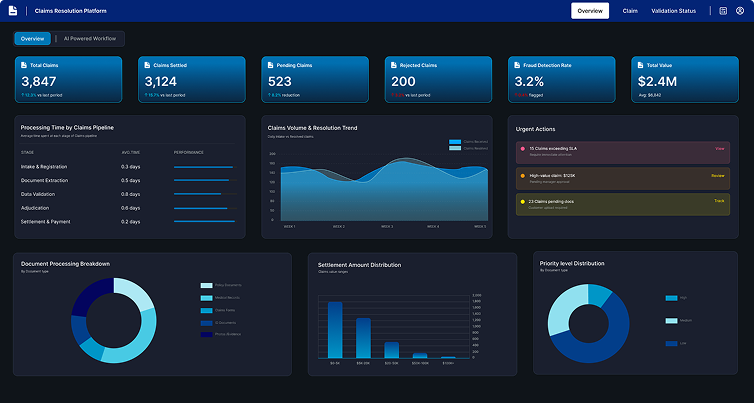Click the Intake & Registration performance bar
The width and height of the screenshot is (754, 403).
pos(204,167)
